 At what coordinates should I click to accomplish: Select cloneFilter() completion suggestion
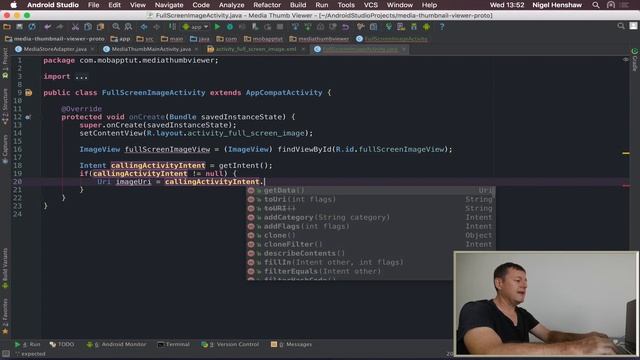(x=371, y=244)
